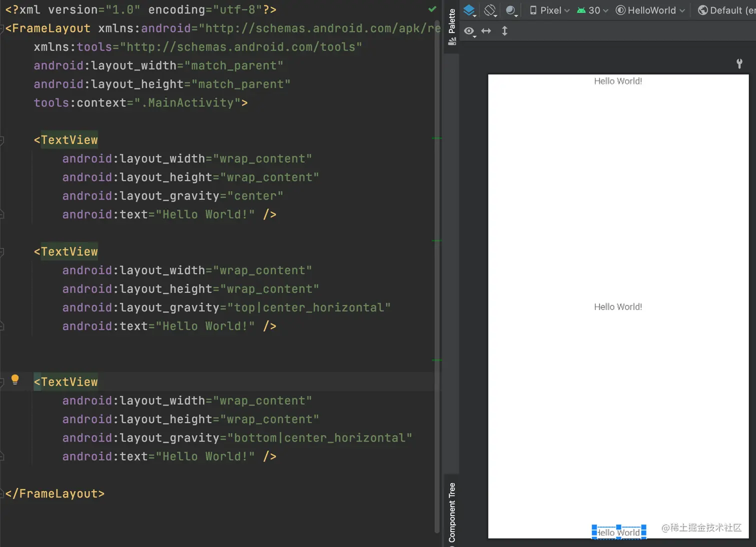Screen dimensions: 756x547
Task: Click the xml version declaration line
Action: point(140,9)
